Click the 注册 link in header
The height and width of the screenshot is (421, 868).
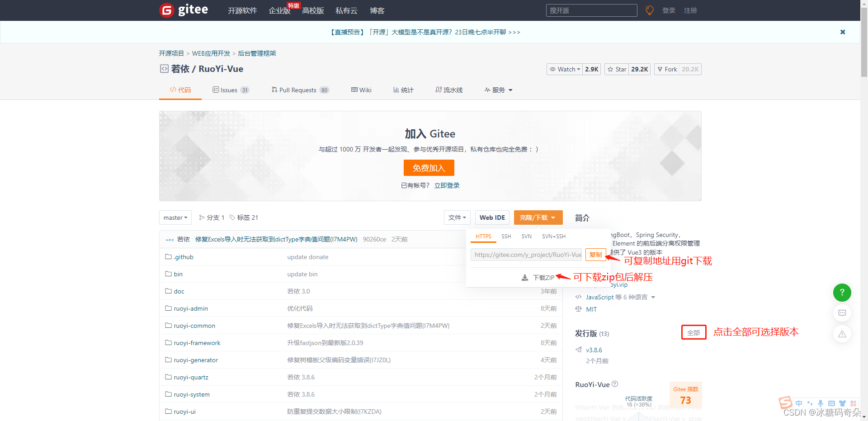(690, 10)
